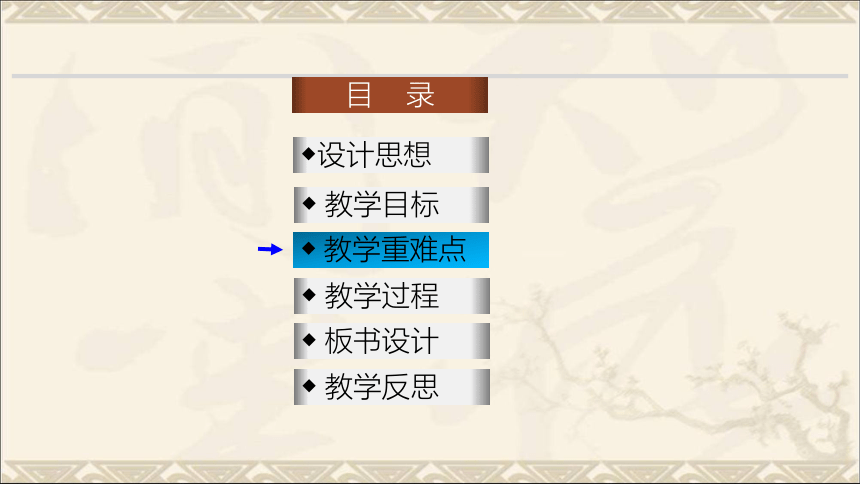Click the diamond bullet beside 教学过程
Viewport: 860px width, 484px height.
(x=309, y=295)
